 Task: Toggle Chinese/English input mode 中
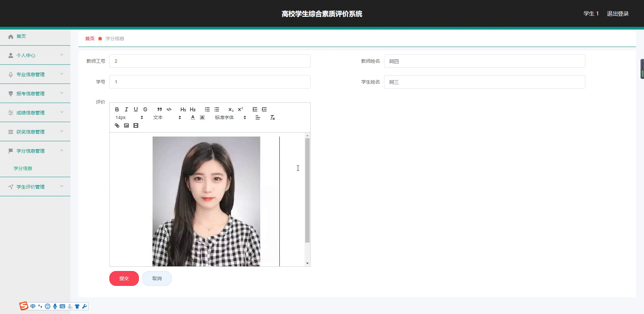(33, 306)
